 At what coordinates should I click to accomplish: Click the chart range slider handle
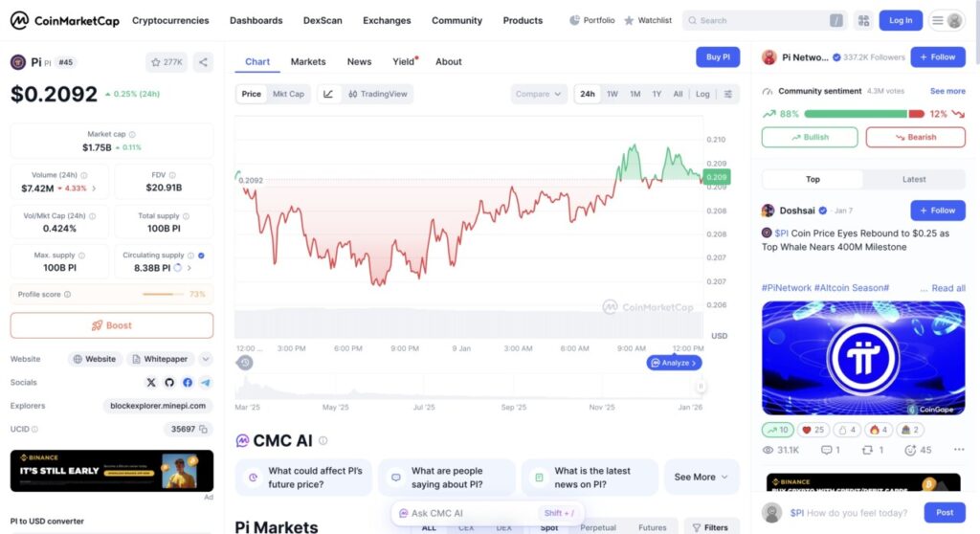[x=701, y=387]
